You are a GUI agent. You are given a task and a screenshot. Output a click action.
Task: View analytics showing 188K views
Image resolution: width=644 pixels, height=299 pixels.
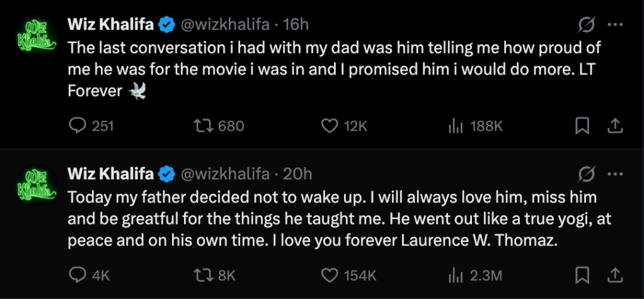click(452, 126)
